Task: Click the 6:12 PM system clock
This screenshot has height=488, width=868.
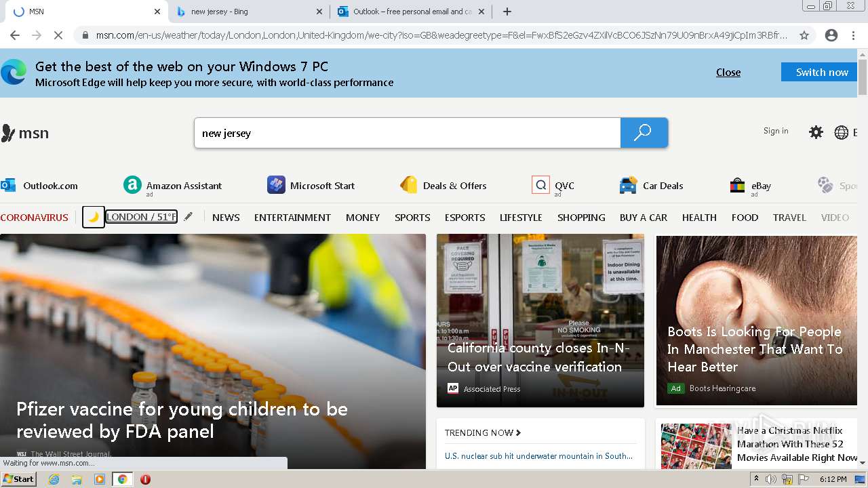Action: click(833, 479)
